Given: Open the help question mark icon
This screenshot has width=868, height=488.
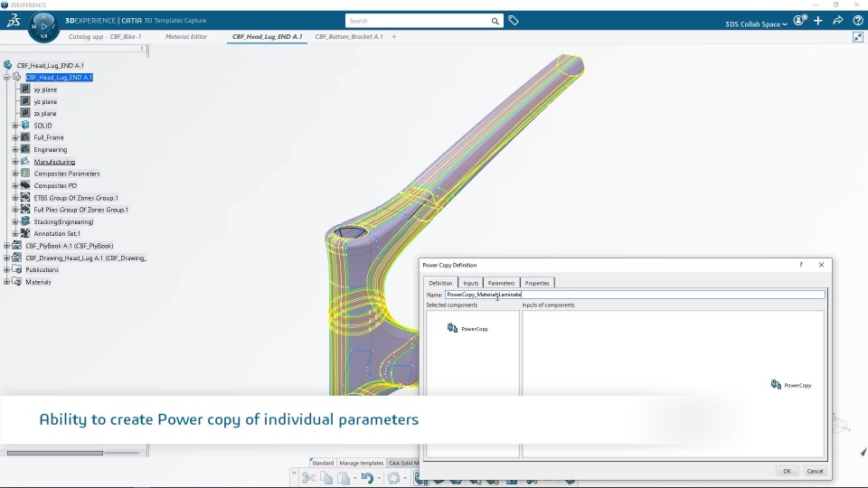Looking at the screenshot, I should (857, 21).
